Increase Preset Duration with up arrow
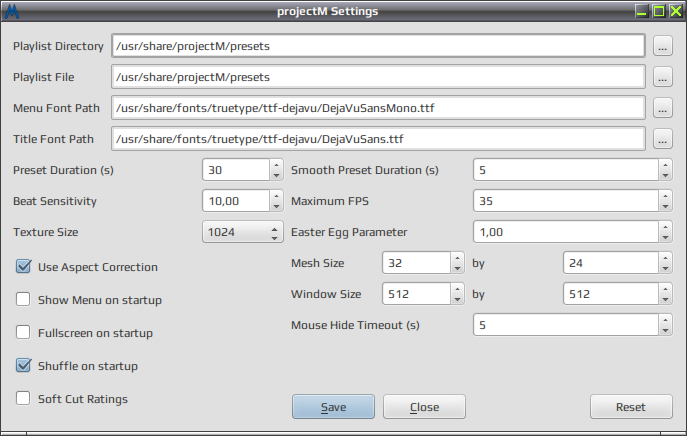The image size is (687, 436). tap(276, 165)
